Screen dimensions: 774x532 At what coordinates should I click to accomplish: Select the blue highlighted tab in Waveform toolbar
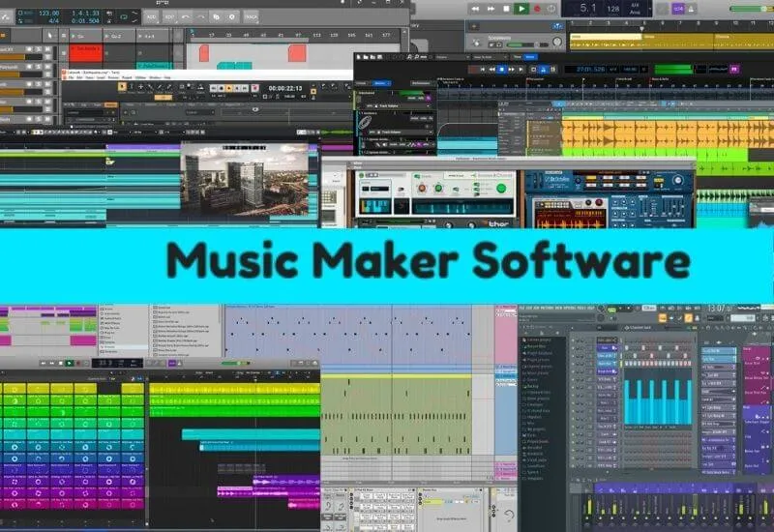pyautogui.click(x=529, y=57)
